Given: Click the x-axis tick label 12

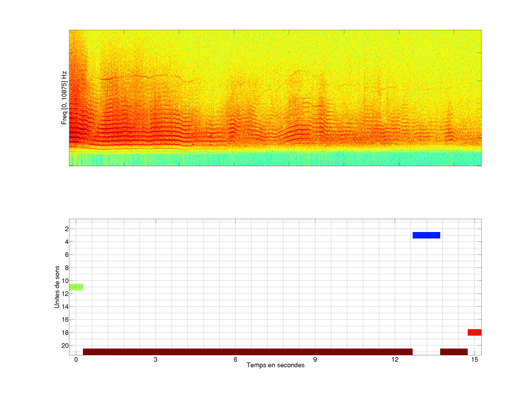Looking at the screenshot, I should [395, 359].
